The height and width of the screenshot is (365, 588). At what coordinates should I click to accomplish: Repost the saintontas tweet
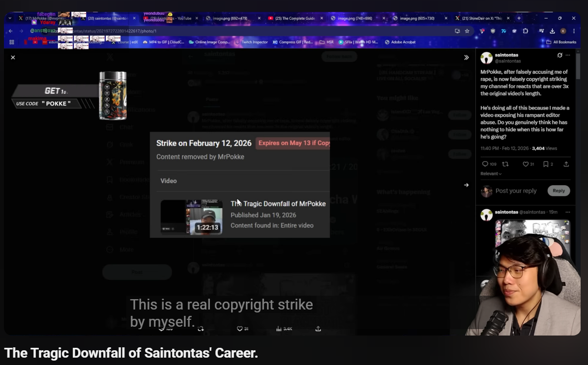click(505, 164)
